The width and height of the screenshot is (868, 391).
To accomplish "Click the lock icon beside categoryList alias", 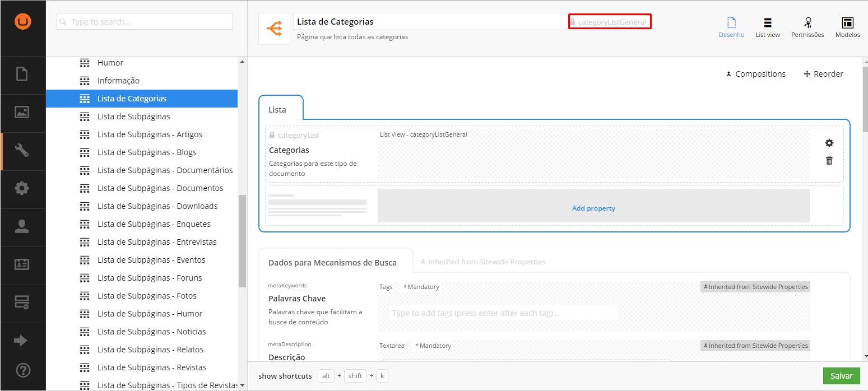I will [272, 135].
